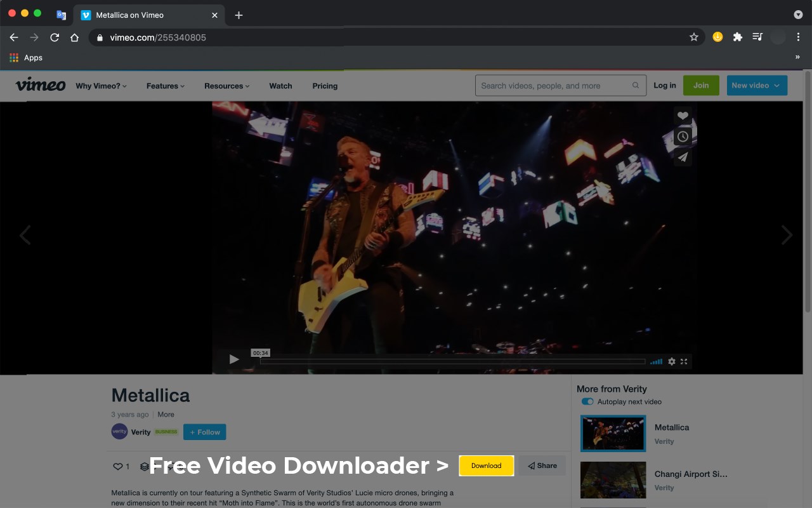
Task: Go to the previous video arrow
Action: (x=25, y=235)
